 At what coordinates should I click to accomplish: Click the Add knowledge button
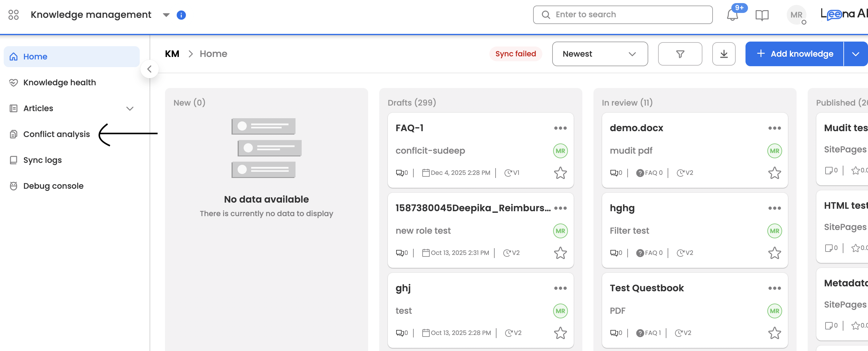794,54
